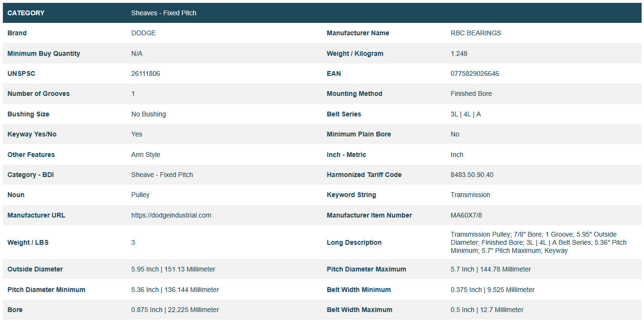Select the Weight / Kilogram value 1.248
Screen dimensions: 644x323
pos(459,53)
